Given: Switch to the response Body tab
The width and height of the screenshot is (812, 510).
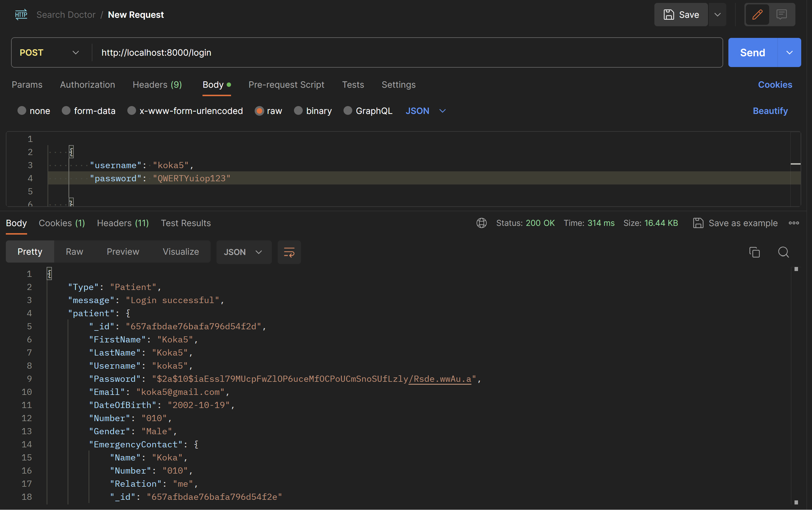Looking at the screenshot, I should tap(16, 223).
